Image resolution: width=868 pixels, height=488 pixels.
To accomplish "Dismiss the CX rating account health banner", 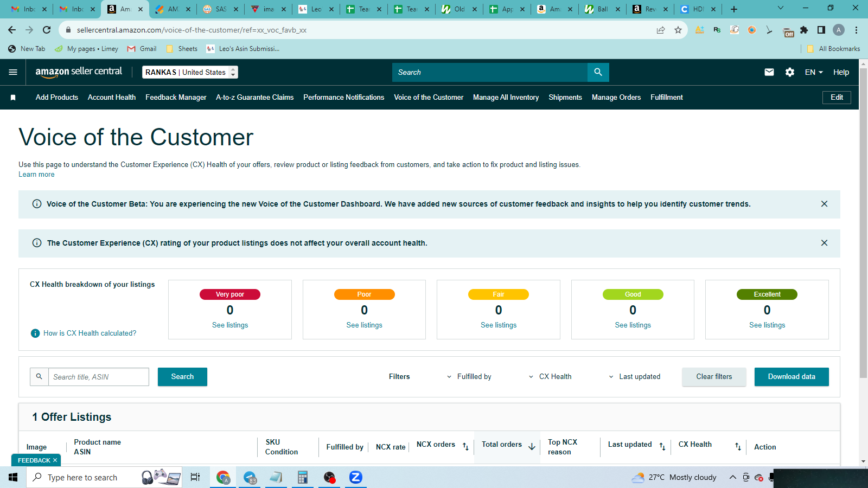I will pos(824,243).
